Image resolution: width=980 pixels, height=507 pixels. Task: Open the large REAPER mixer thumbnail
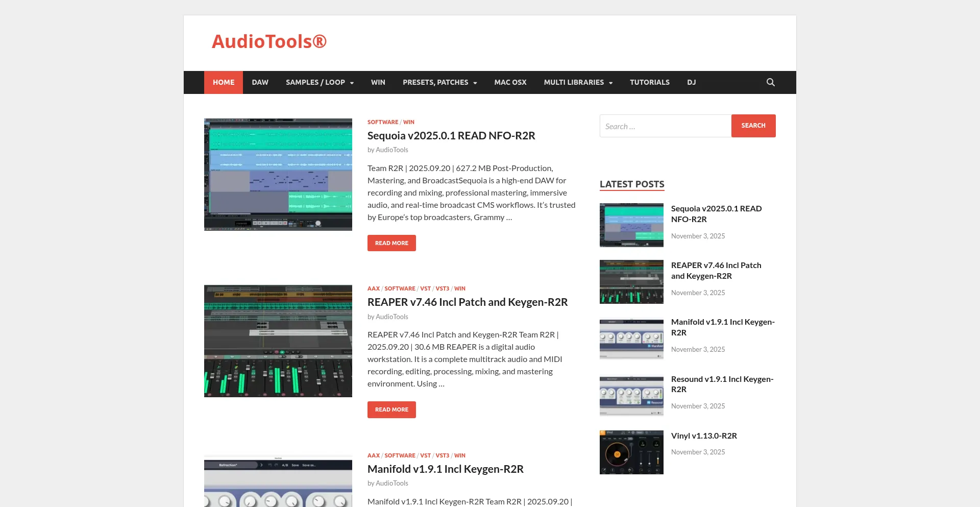[x=278, y=341]
